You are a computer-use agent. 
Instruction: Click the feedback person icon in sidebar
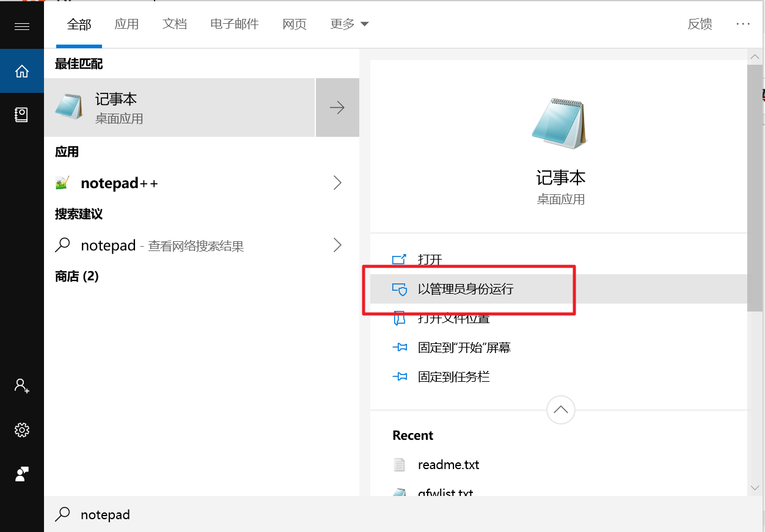(x=22, y=474)
